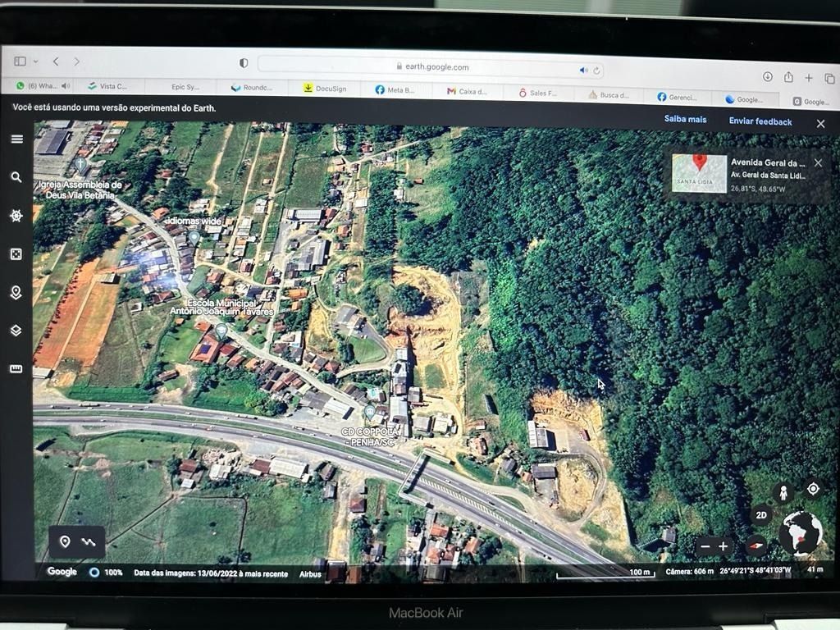Open Voyager ship's wheel icon

[16, 216]
